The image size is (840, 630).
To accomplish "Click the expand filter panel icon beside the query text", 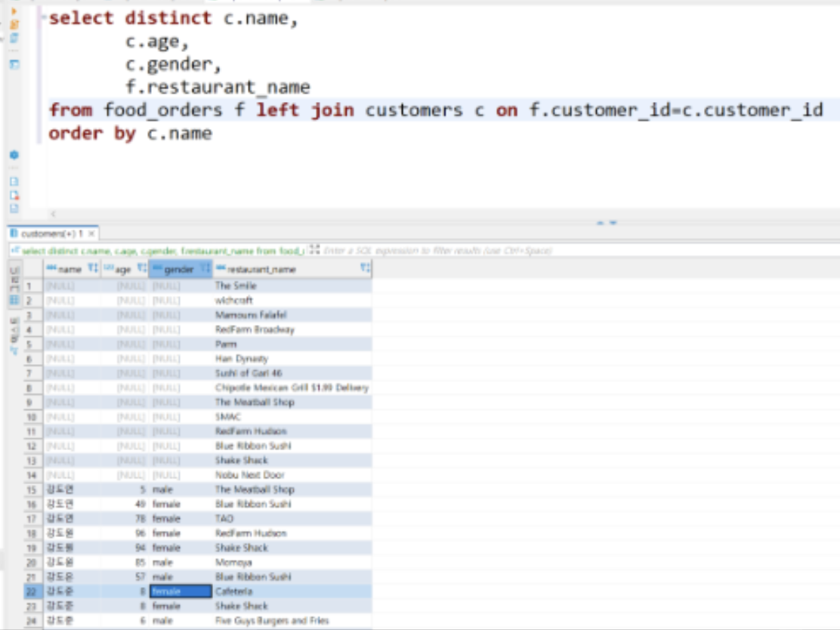I will point(314,249).
